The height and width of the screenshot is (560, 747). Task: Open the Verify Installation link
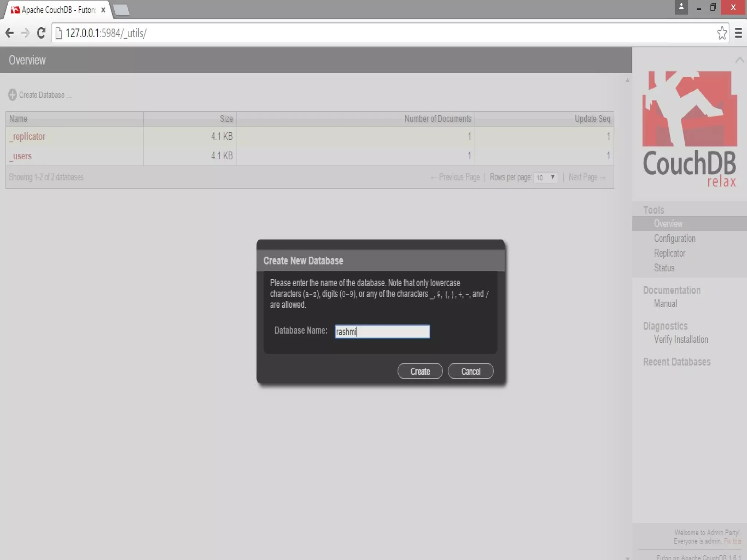[681, 339]
